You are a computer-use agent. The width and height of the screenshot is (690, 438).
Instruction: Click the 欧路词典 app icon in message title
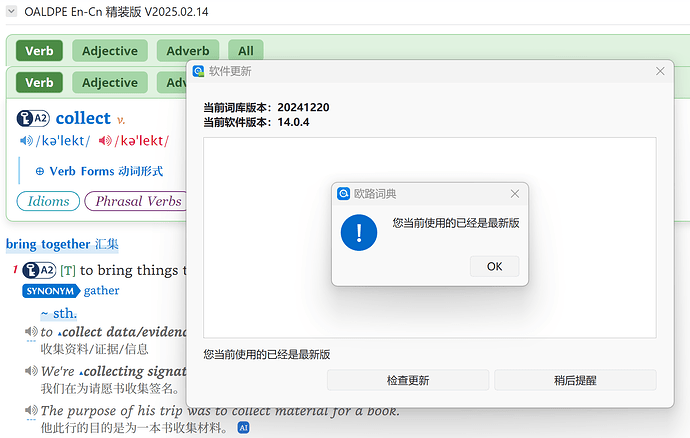(343, 194)
